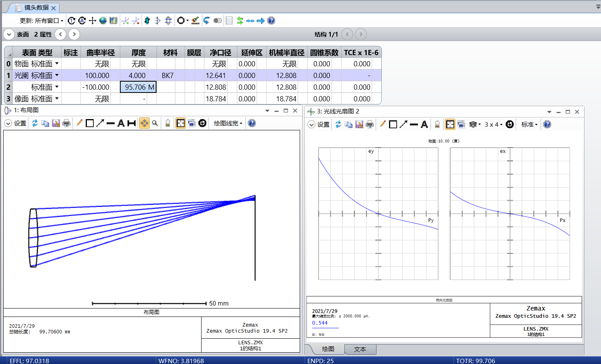The height and width of the screenshot is (364, 601).
Task: Open the 标准 dropdown in ray fan window
Action: pos(529,125)
